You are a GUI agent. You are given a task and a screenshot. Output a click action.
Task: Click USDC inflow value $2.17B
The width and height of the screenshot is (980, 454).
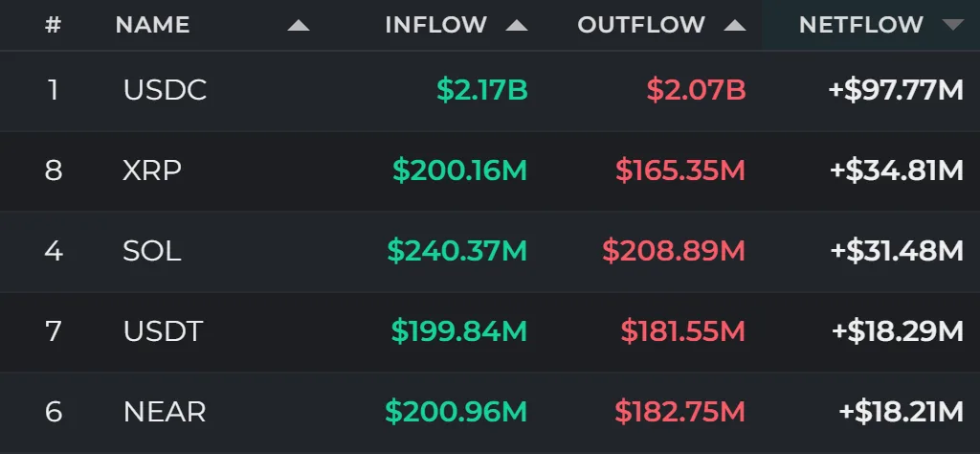[x=482, y=91]
